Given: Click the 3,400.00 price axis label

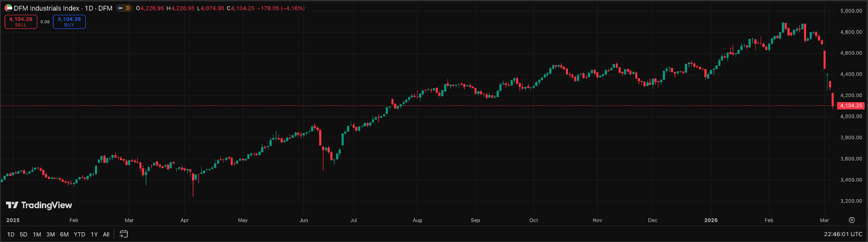Looking at the screenshot, I should tap(851, 180).
